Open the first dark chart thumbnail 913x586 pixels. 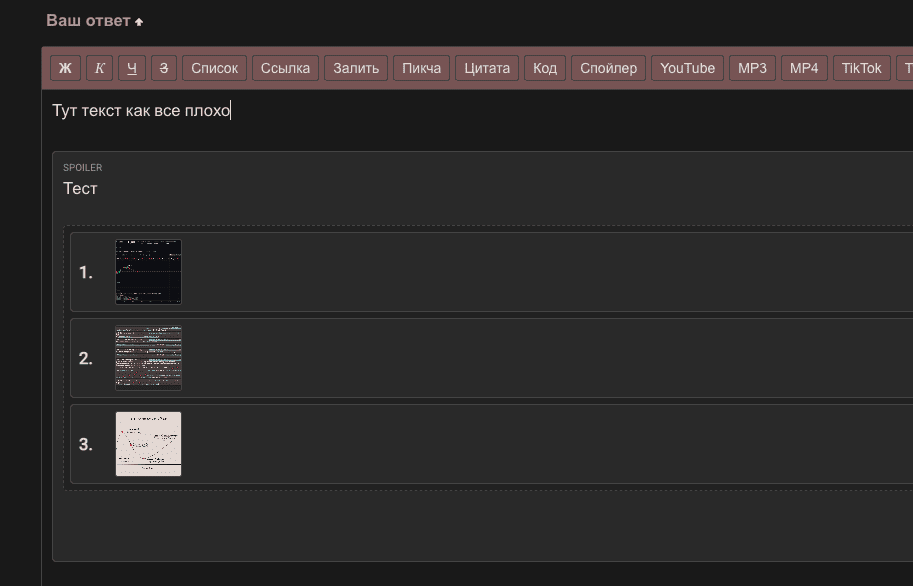(x=148, y=272)
